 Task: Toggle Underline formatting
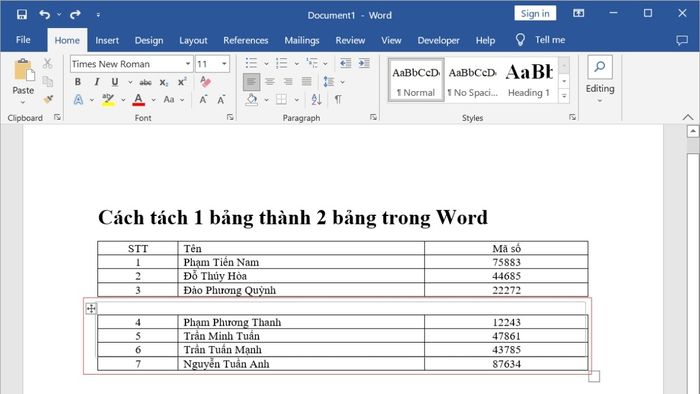[x=115, y=82]
